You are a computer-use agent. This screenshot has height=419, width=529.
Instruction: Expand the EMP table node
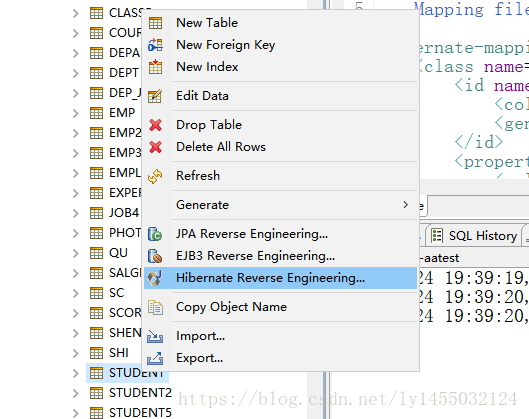pos(76,113)
